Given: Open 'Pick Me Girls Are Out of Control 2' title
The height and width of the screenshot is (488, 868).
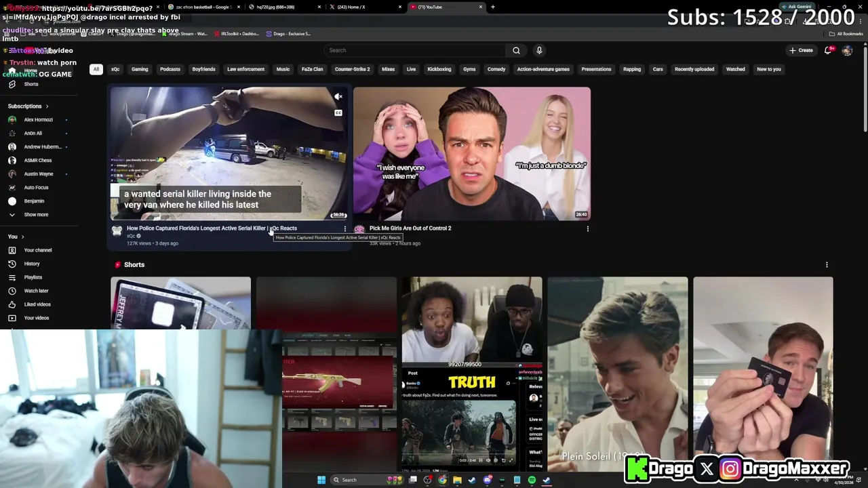Looking at the screenshot, I should tap(410, 228).
